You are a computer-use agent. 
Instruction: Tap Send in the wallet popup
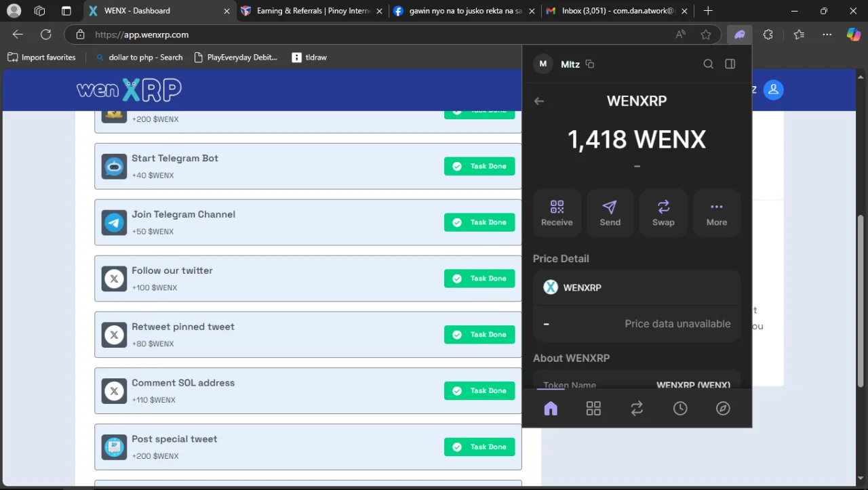click(x=610, y=213)
